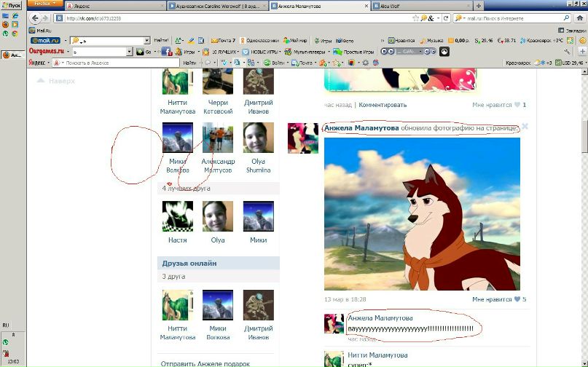Open the НОВЫЕ ИГРЫ dropdown menu
The image size is (588, 367).
click(262, 52)
